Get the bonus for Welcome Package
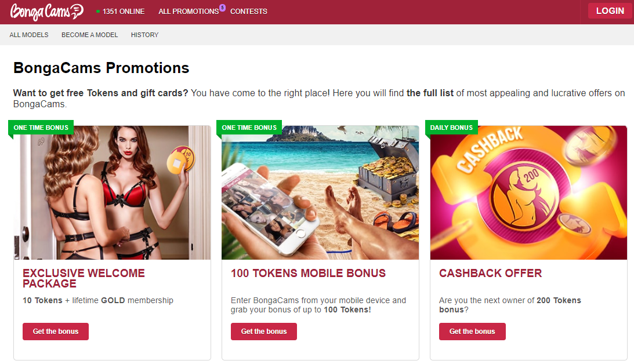 (x=56, y=332)
